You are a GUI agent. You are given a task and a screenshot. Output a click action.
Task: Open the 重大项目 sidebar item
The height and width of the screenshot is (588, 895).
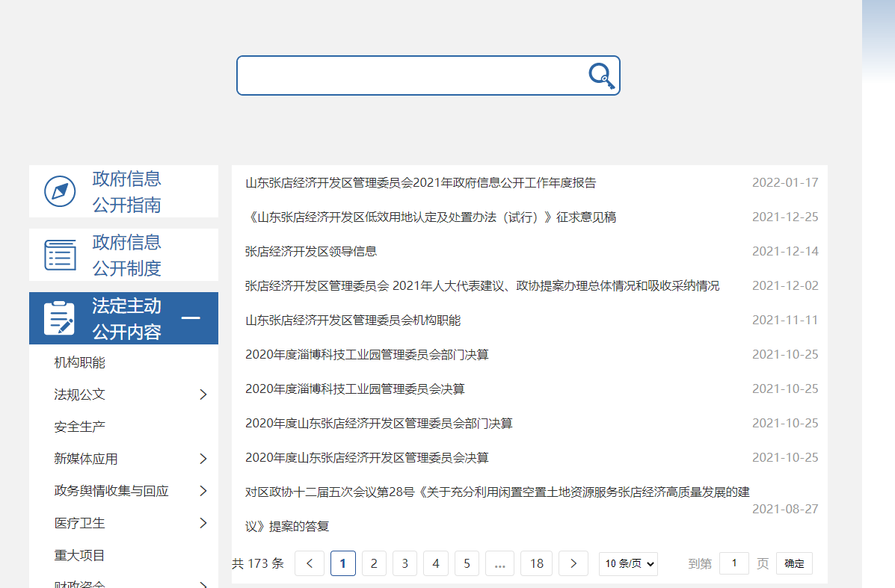click(x=80, y=555)
